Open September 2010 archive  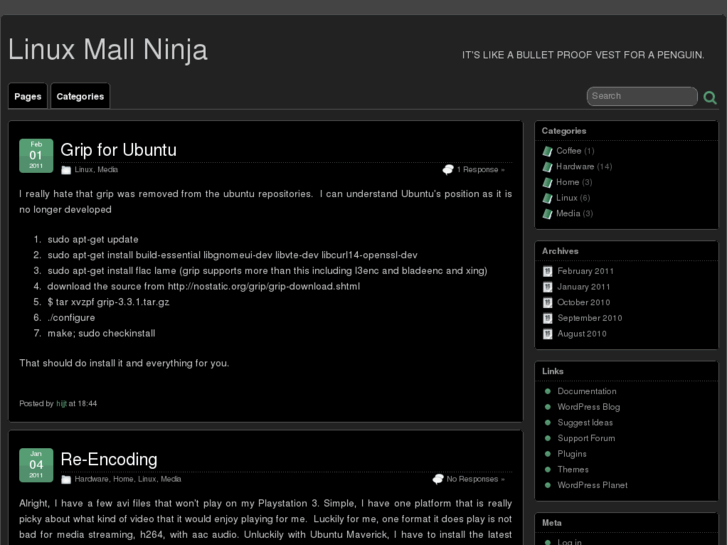[x=589, y=318]
